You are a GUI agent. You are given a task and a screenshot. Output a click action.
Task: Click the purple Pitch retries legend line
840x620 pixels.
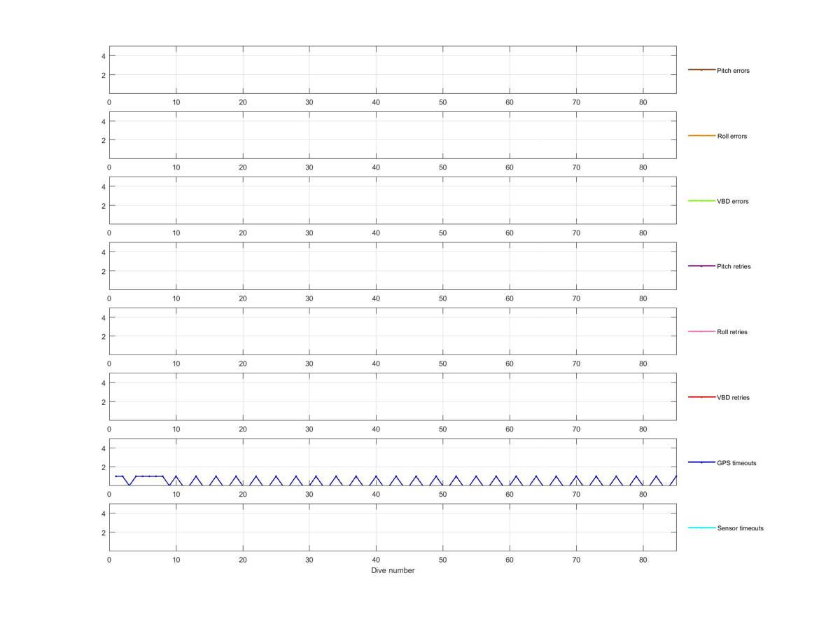pyautogui.click(x=701, y=266)
